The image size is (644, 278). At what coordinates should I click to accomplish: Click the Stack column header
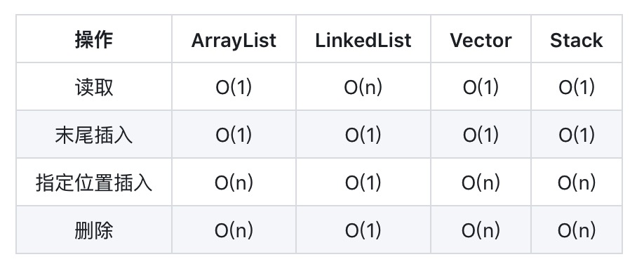pyautogui.click(x=576, y=40)
